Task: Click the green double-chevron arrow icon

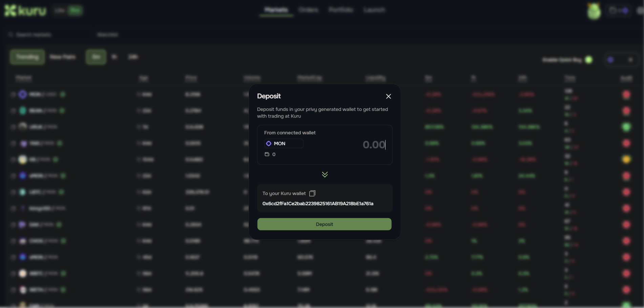Action: (325, 174)
